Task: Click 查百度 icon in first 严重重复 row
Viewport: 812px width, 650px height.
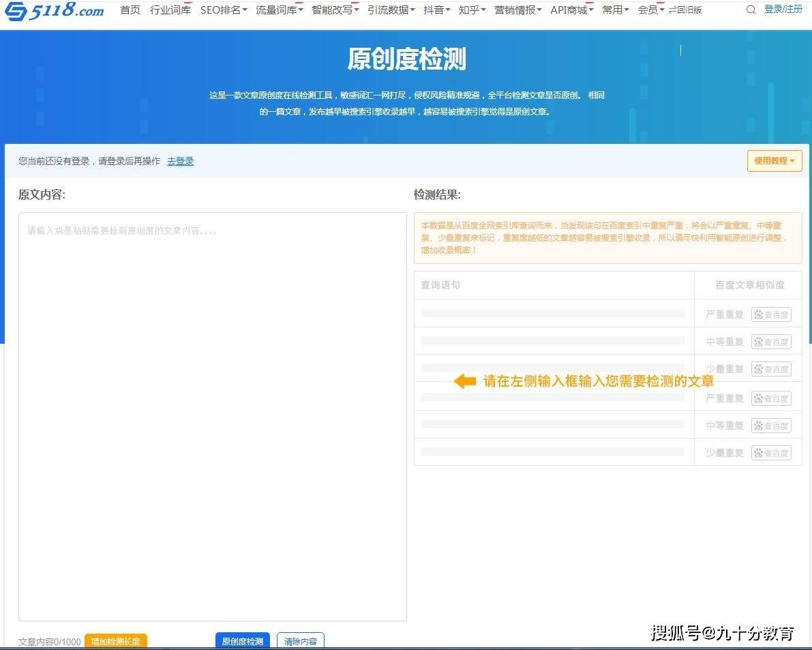Action: (x=771, y=314)
